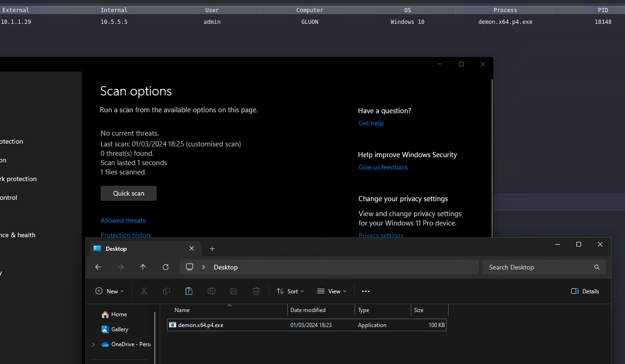Expand the OneDrive tree item

[94, 344]
